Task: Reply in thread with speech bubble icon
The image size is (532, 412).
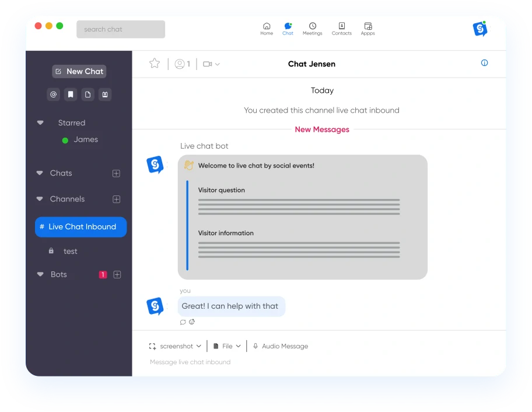Action: (183, 322)
